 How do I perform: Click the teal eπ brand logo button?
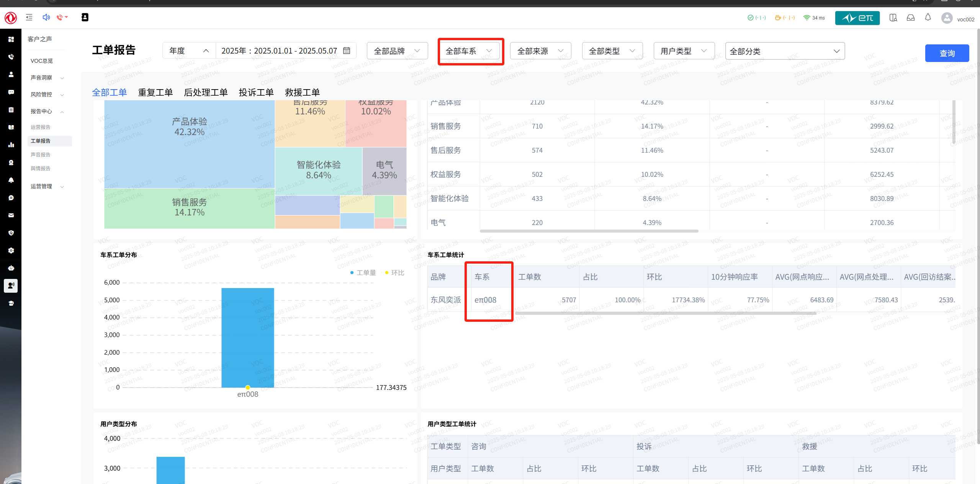[x=857, y=18]
